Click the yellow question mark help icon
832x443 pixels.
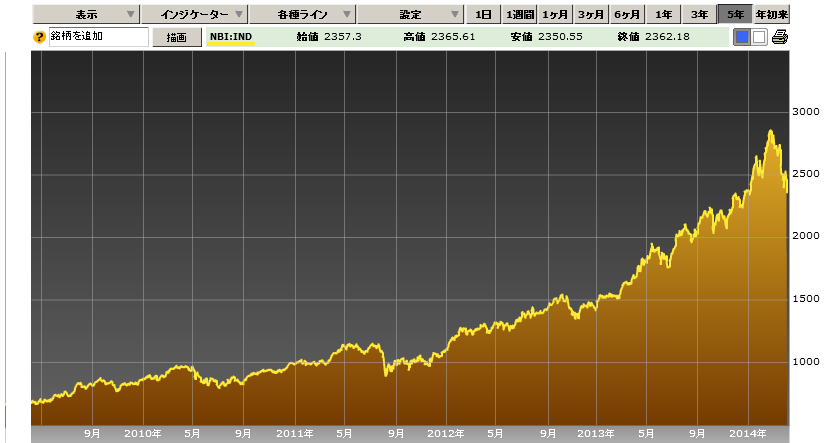39,37
